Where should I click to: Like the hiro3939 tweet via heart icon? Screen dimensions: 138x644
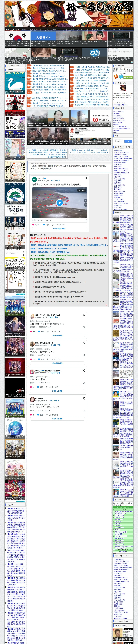point(31,415)
